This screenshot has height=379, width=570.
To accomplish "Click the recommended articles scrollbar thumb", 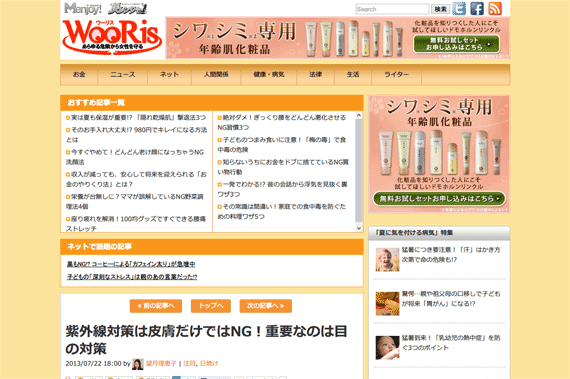I will pos(359,170).
